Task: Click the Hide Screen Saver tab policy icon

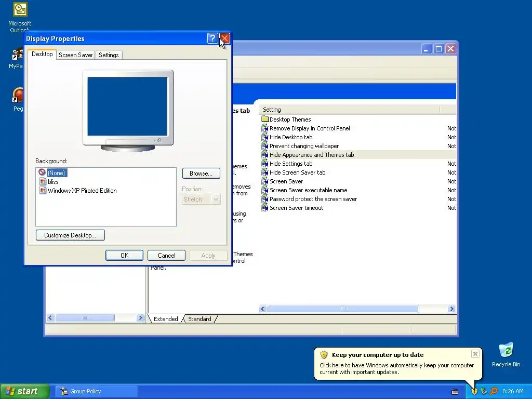Action: click(264, 172)
